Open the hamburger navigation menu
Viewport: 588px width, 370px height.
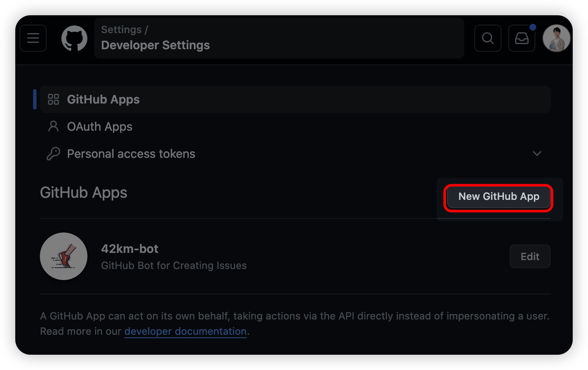tap(33, 38)
